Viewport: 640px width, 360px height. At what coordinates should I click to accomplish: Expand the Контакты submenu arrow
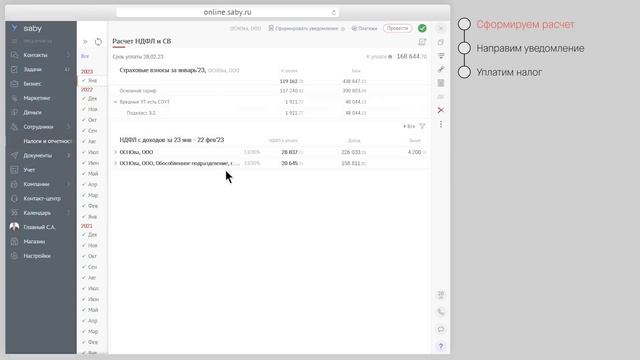69,55
